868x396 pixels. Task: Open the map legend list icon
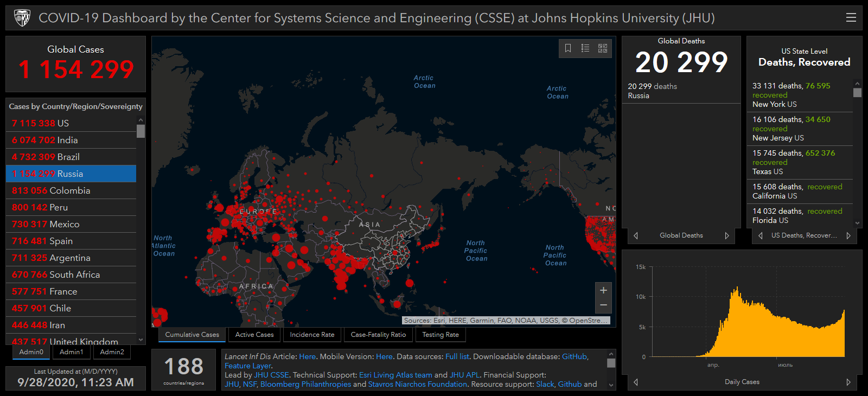585,48
